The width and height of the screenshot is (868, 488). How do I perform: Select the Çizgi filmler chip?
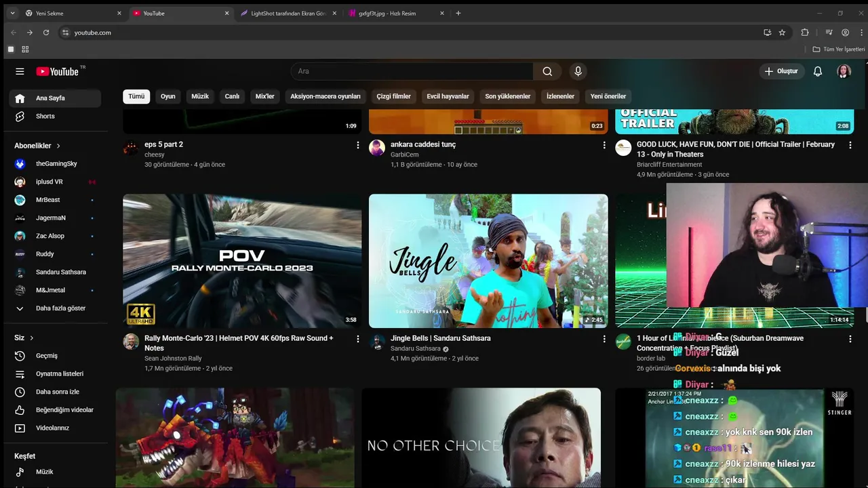[394, 96]
